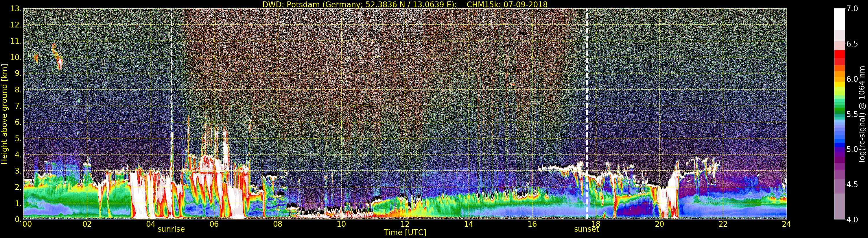The image size is (868, 238).
Task: Click the '6.' height axis tick label
Action: [18, 122]
